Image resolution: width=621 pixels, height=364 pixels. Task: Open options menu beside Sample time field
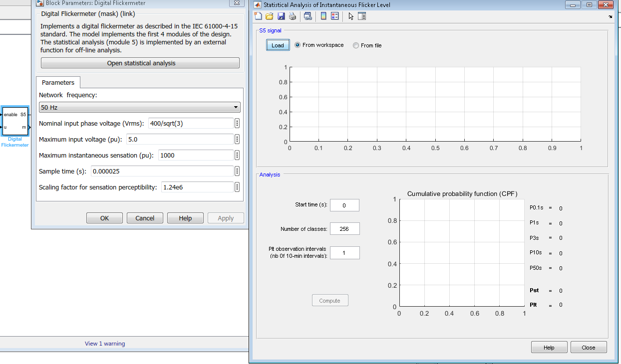237,172
